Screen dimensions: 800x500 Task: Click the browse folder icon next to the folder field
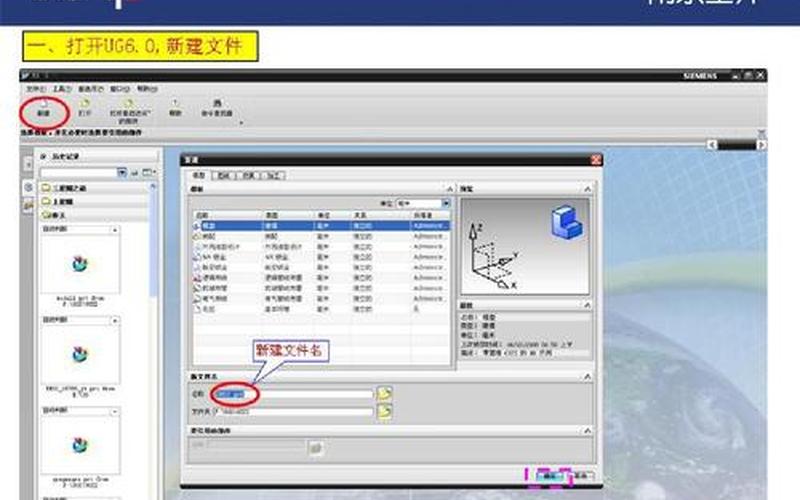[384, 411]
